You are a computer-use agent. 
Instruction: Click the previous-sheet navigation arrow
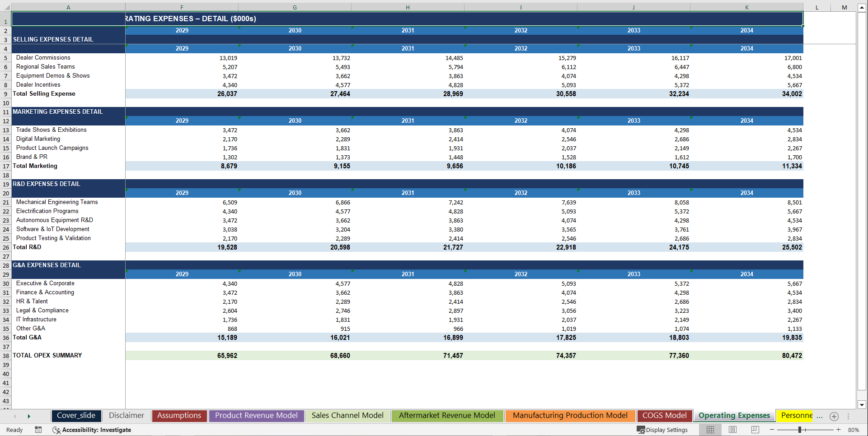(x=15, y=416)
